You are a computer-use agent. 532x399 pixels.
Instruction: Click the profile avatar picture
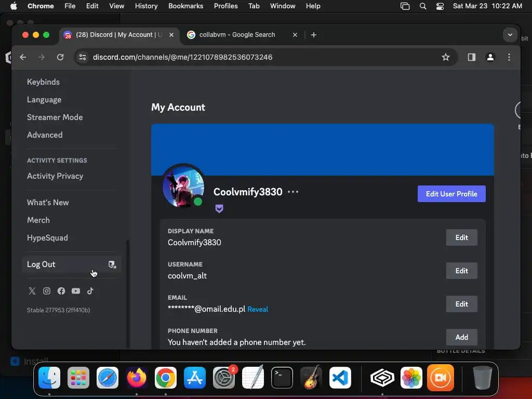point(183,187)
